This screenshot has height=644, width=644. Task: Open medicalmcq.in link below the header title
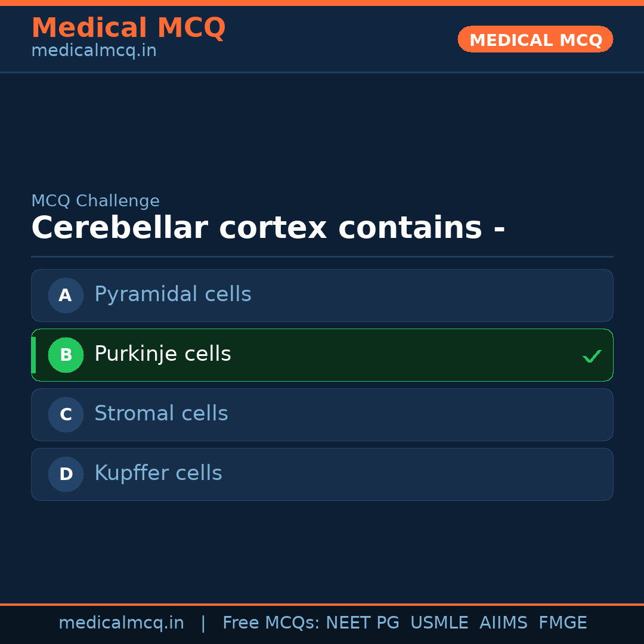(x=94, y=51)
